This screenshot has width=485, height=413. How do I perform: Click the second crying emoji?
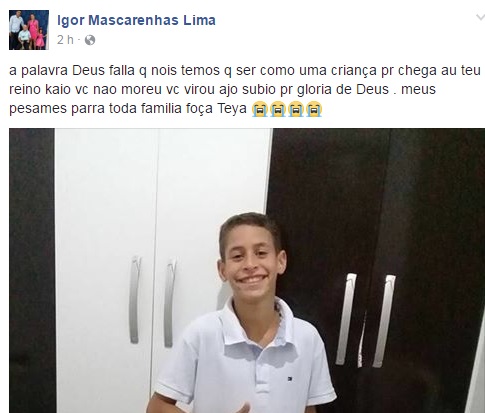click(x=278, y=109)
